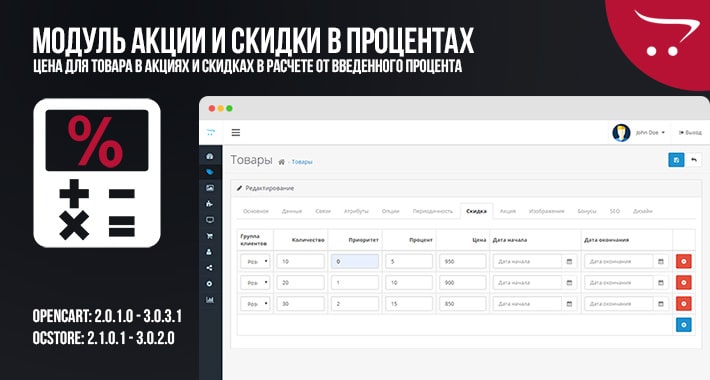Click the priority field containing 0

(355, 261)
